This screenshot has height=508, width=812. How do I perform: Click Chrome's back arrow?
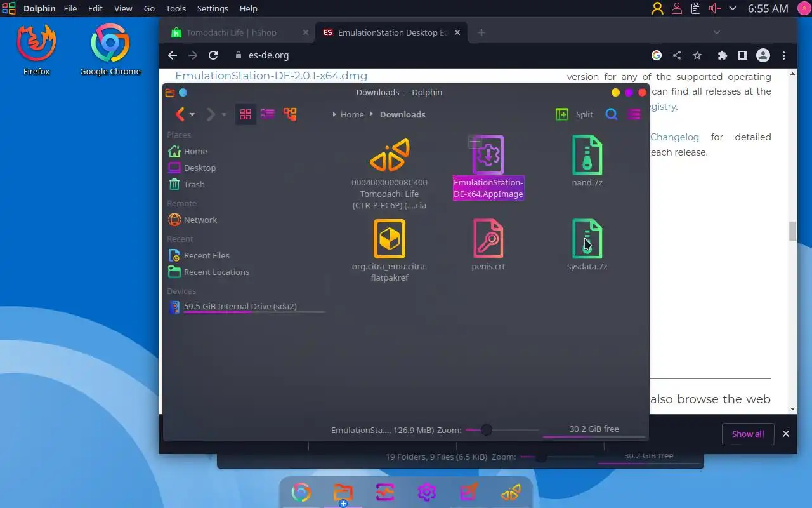point(172,55)
